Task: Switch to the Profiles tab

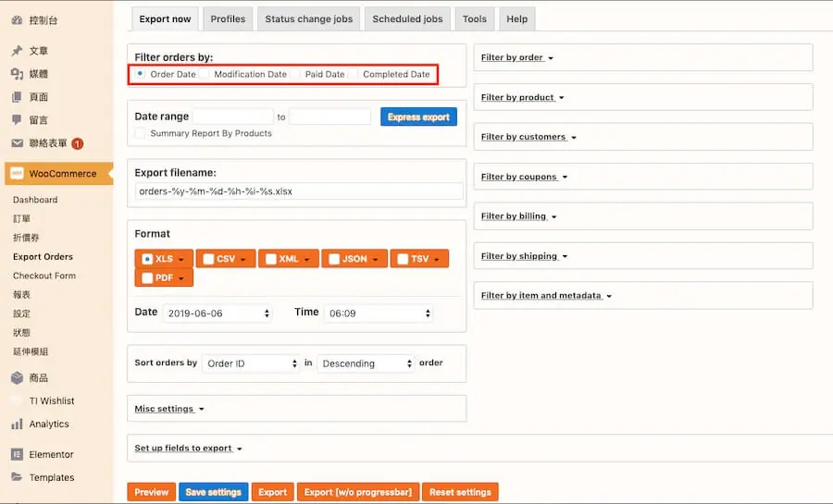Action: pos(228,19)
